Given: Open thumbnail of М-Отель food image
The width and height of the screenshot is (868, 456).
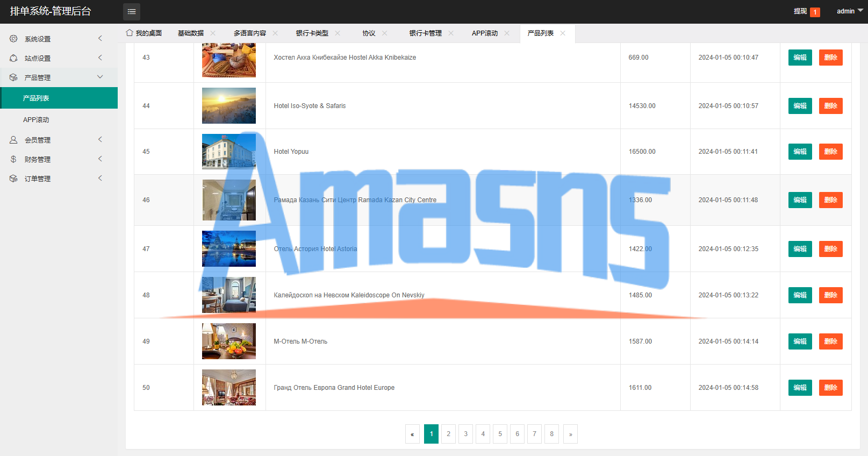Looking at the screenshot, I should coord(229,341).
